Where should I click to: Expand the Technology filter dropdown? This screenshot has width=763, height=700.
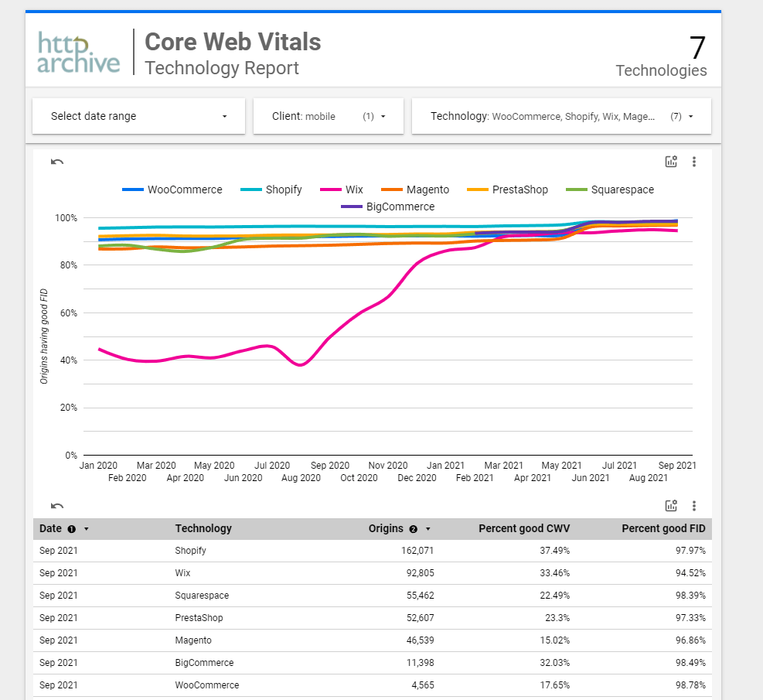(561, 116)
